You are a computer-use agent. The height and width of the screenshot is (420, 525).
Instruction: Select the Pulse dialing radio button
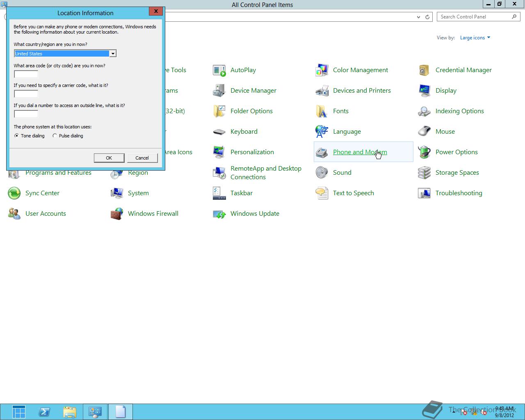(55, 136)
